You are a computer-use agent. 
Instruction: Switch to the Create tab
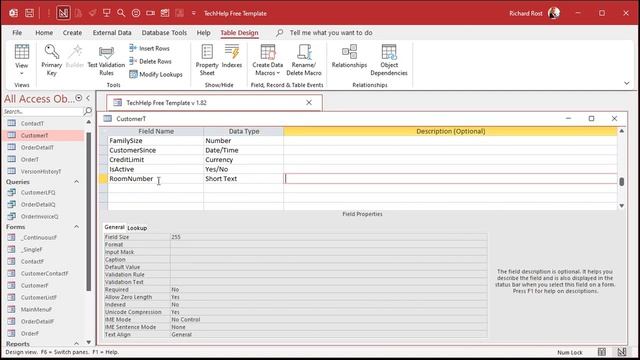pyautogui.click(x=72, y=33)
